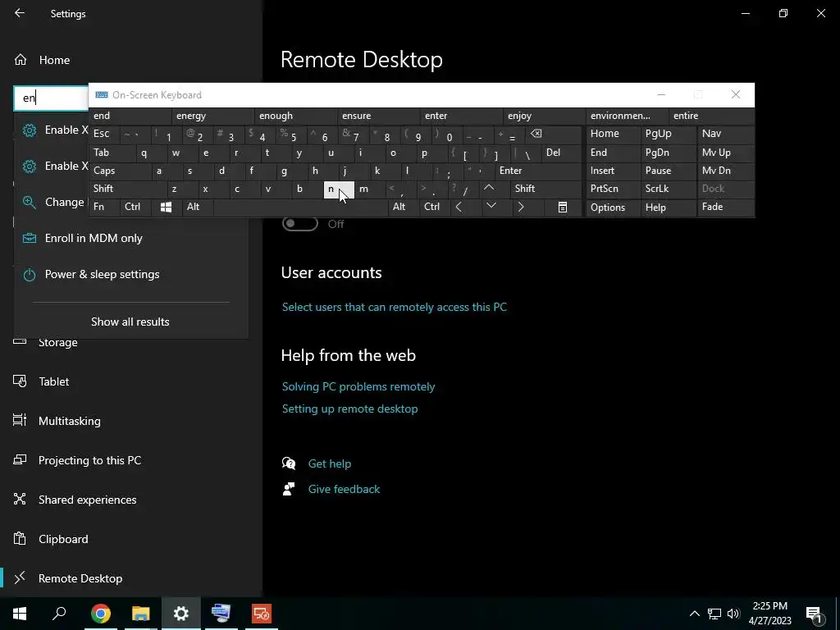Click the Give feedback link
This screenshot has width=840, height=630.
344,489
